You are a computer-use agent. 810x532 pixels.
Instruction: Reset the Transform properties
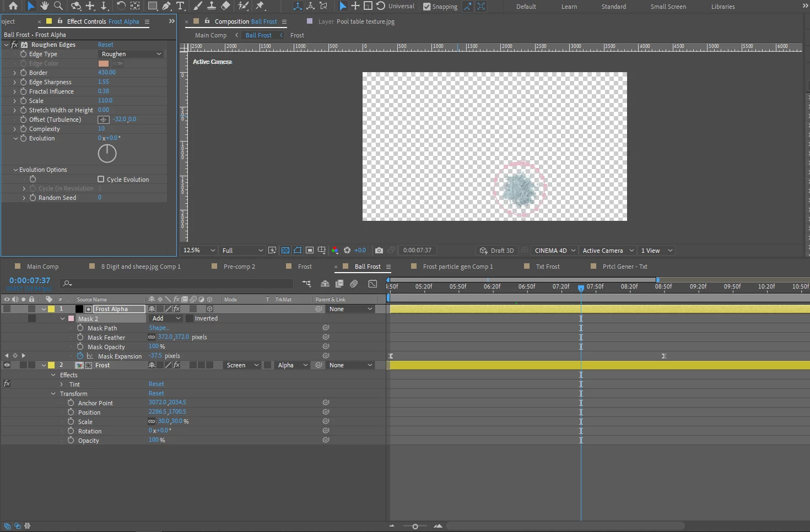(x=156, y=394)
